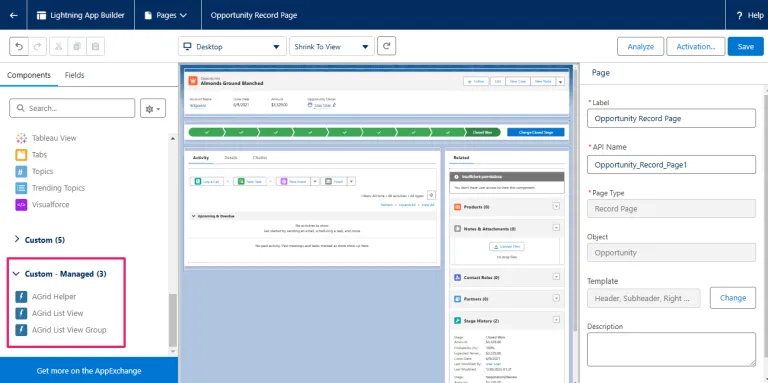Click the New Task icon
The width and height of the screenshot is (768, 383).
[241, 181]
